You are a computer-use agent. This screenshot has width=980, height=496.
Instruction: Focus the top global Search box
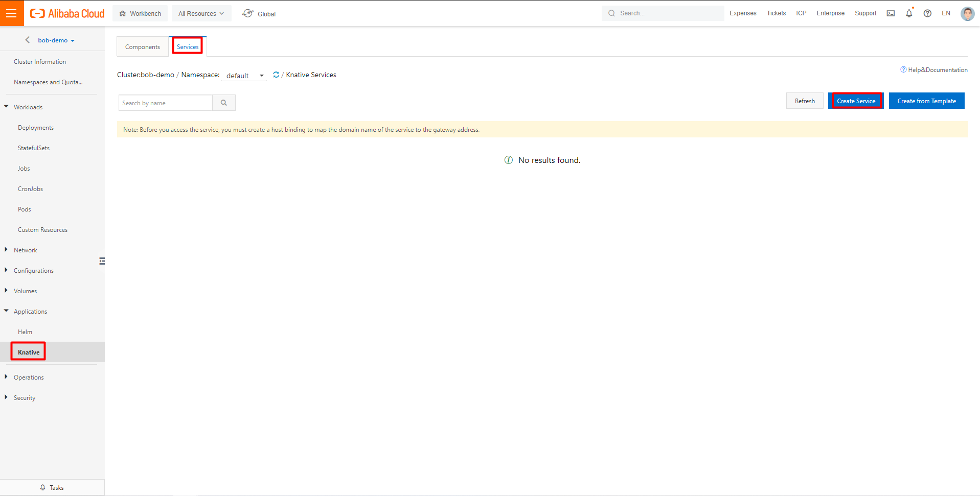point(663,13)
